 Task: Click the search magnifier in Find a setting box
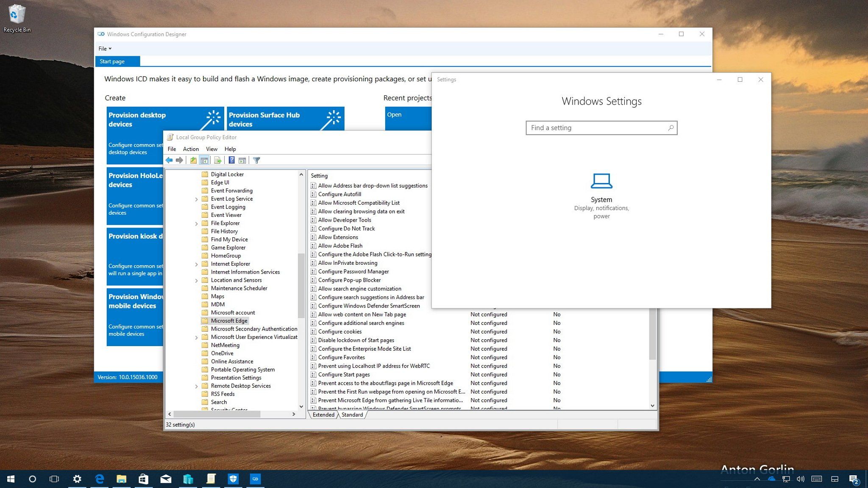click(670, 128)
